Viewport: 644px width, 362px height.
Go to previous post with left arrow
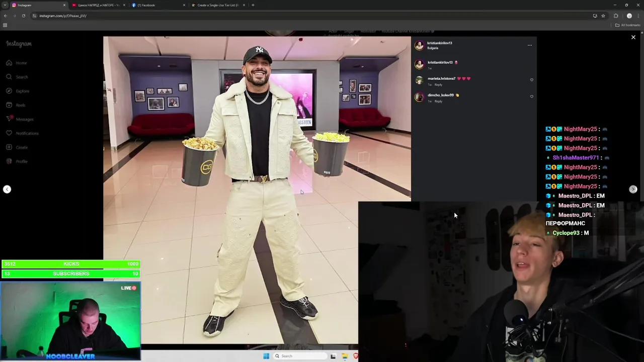7,189
